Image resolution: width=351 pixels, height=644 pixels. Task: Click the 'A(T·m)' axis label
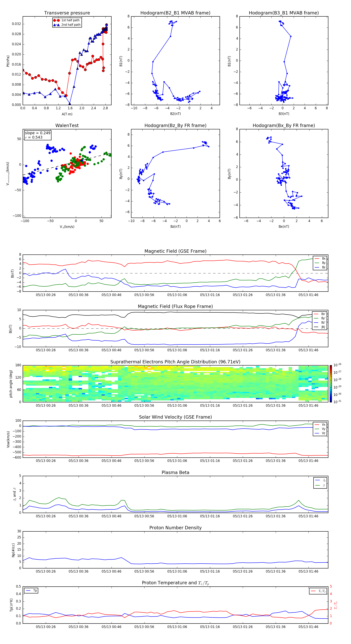click(67, 114)
